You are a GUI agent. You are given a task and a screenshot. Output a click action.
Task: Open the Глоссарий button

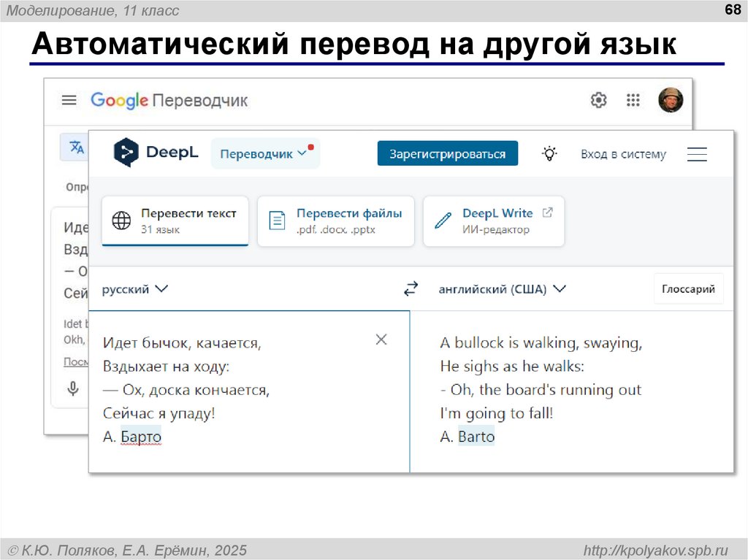(688, 289)
